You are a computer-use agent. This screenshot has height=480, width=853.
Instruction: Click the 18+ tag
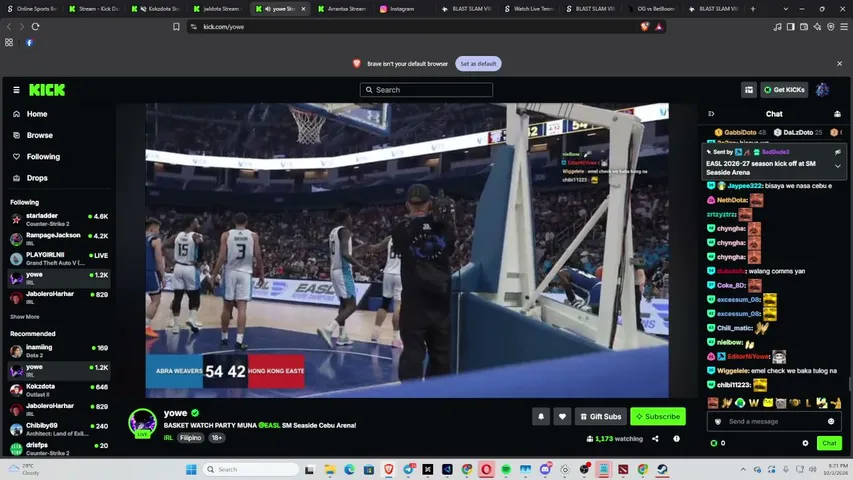217,438
